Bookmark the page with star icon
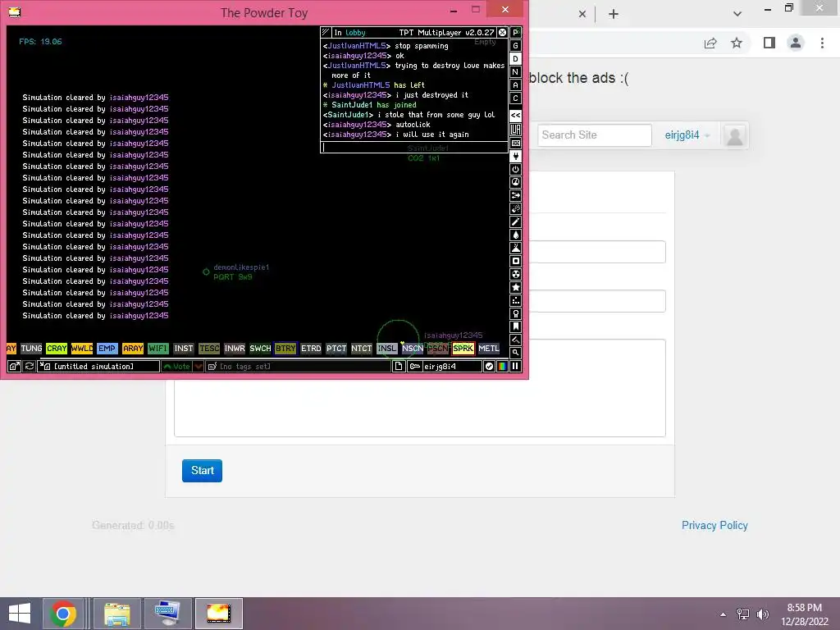 pos(737,43)
